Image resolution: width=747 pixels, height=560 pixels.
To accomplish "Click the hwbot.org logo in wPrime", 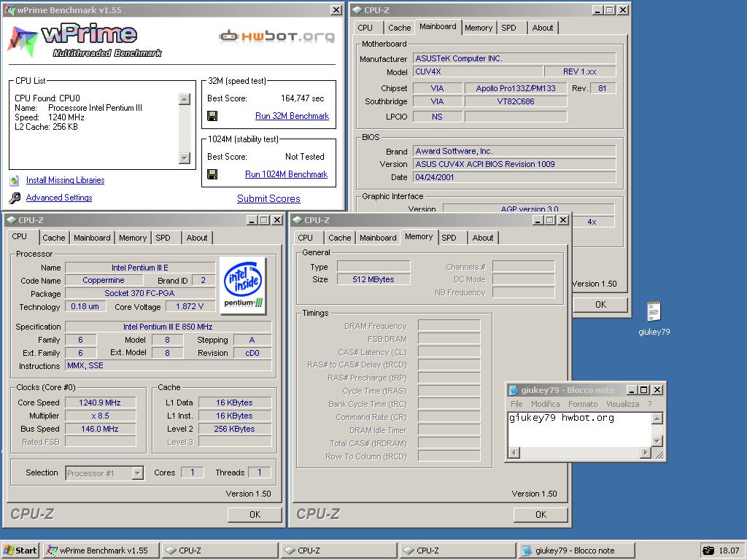I will coord(276,36).
